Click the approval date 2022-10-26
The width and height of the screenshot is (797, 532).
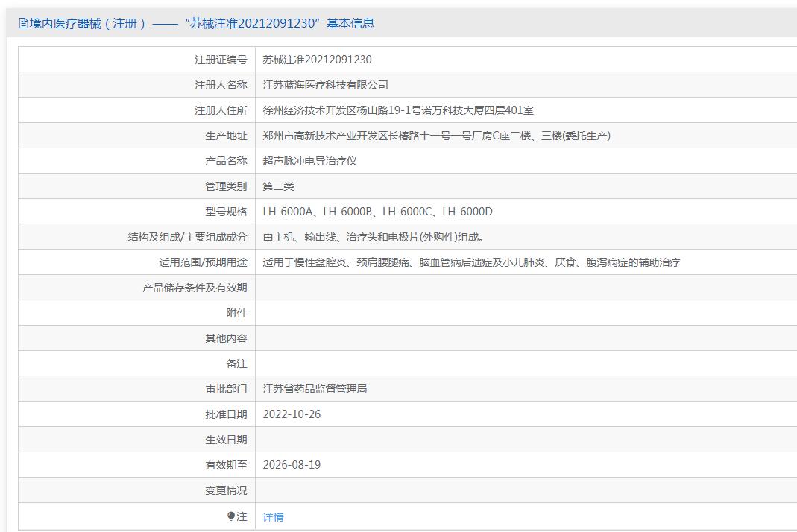(292, 414)
